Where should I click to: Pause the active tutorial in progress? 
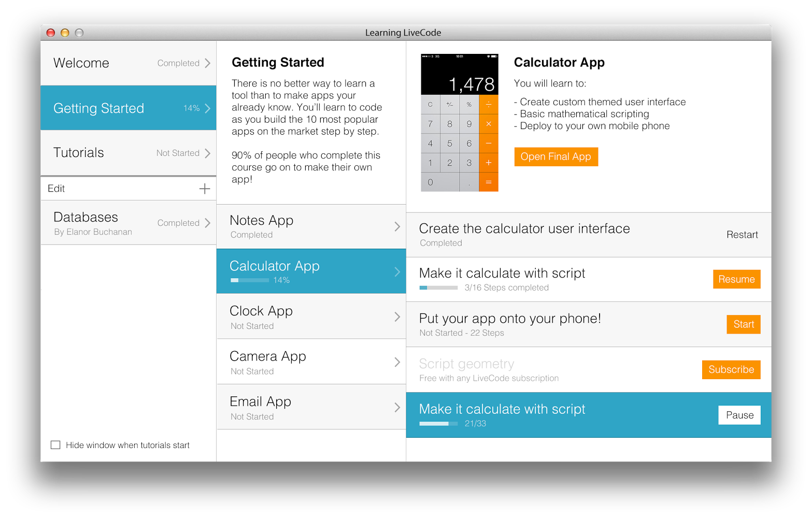(x=739, y=415)
